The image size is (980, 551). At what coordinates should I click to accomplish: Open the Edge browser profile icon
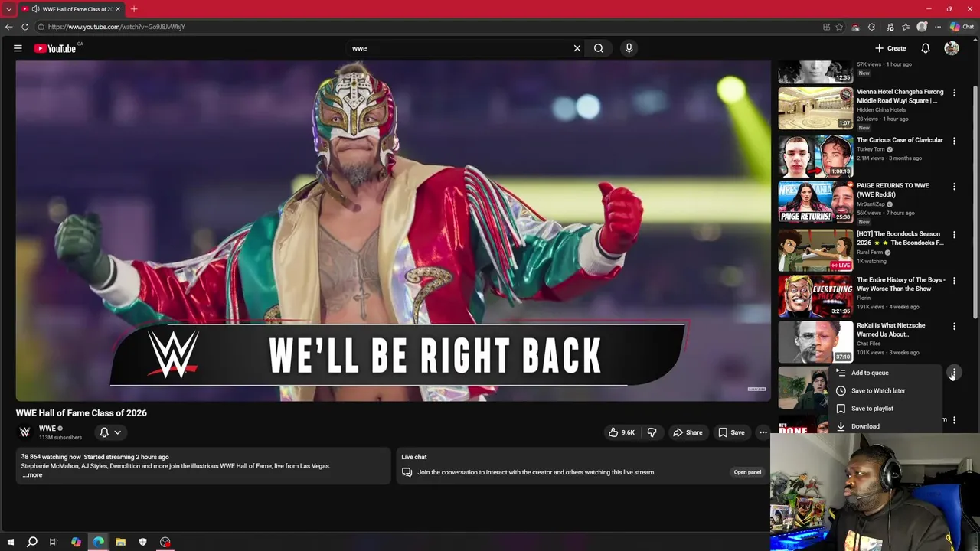tap(922, 27)
